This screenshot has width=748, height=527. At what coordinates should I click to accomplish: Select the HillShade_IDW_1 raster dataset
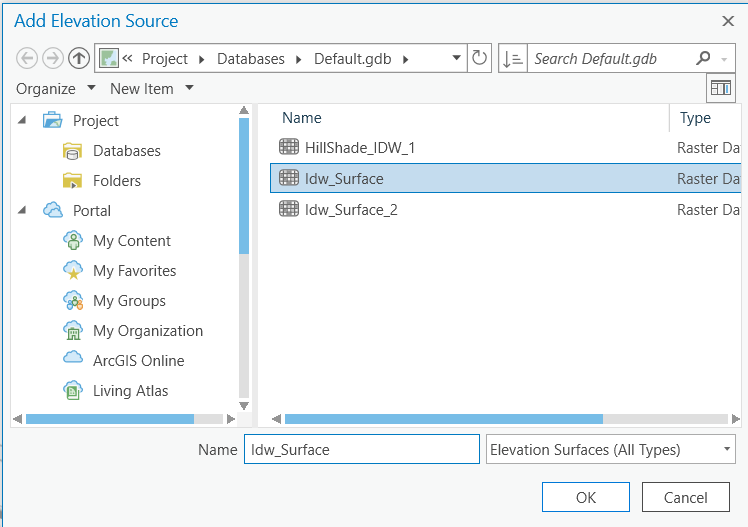[359, 148]
